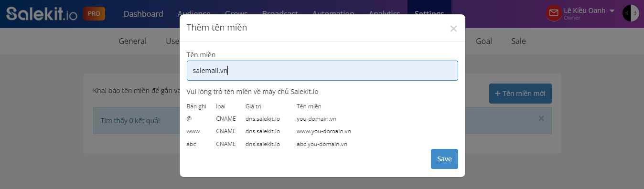Click the red mail avatar icon
644x189 pixels.
point(554,13)
